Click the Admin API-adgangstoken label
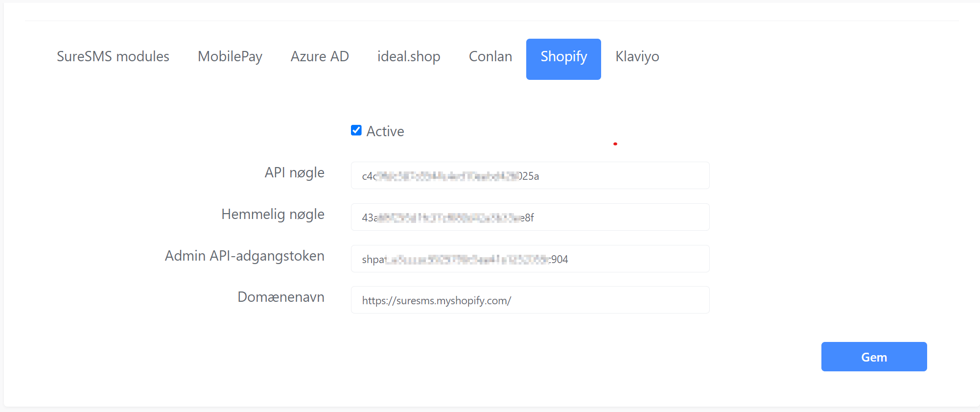The height and width of the screenshot is (412, 980). coord(245,256)
